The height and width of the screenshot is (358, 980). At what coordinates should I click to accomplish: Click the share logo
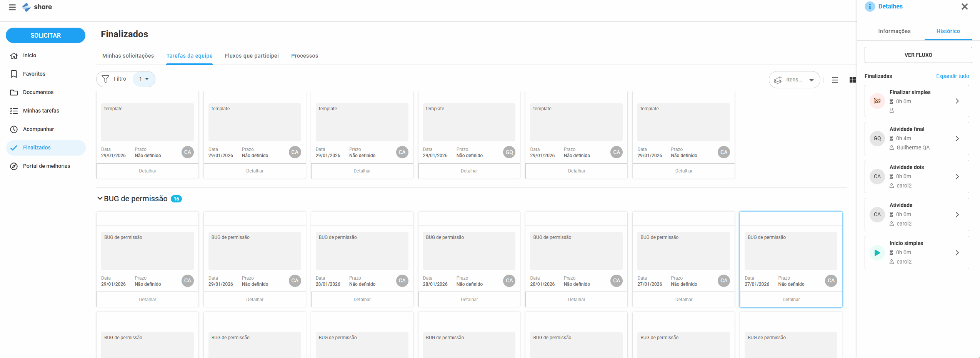pos(37,7)
